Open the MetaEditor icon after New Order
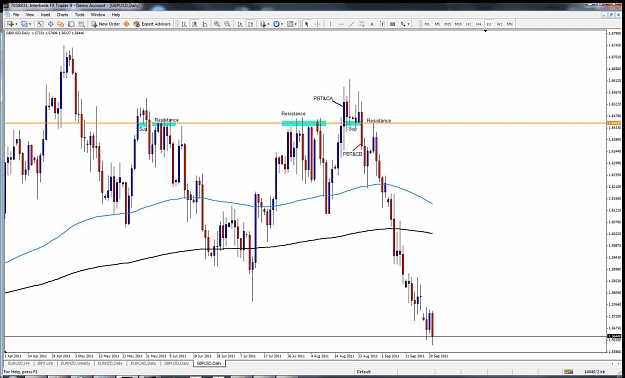Screen dimensions: 625x378 126,24
